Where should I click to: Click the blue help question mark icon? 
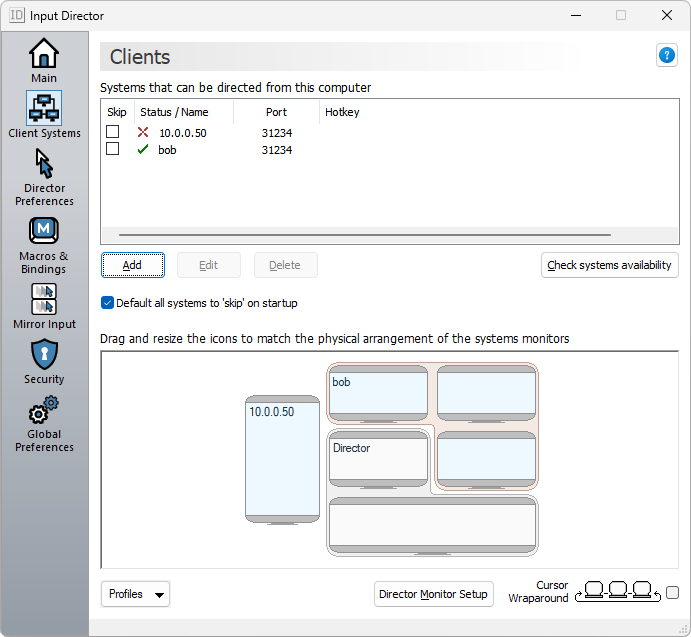[667, 56]
